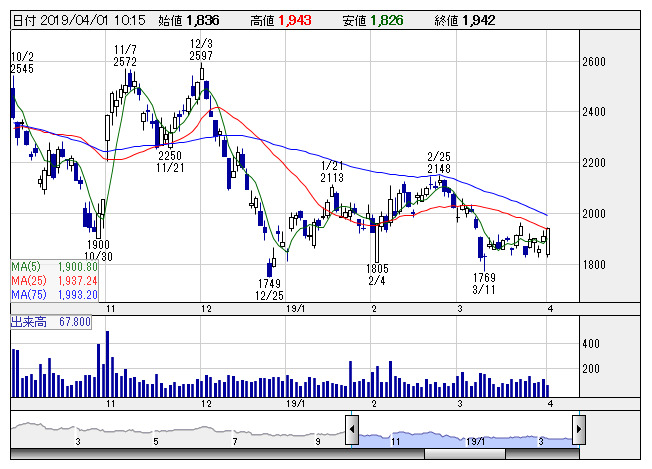652x469 pixels.
Task: Click the 11/7 2572 high marker
Action: 125,55
